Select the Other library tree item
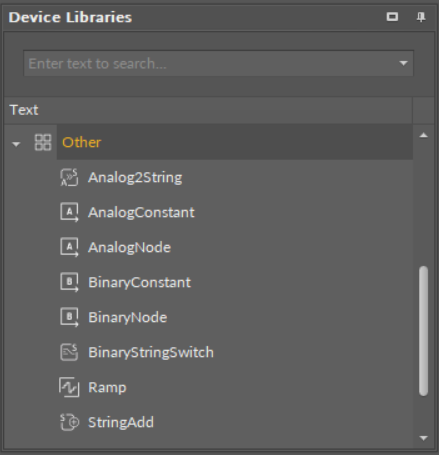This screenshot has height=455, width=439. tap(81, 142)
